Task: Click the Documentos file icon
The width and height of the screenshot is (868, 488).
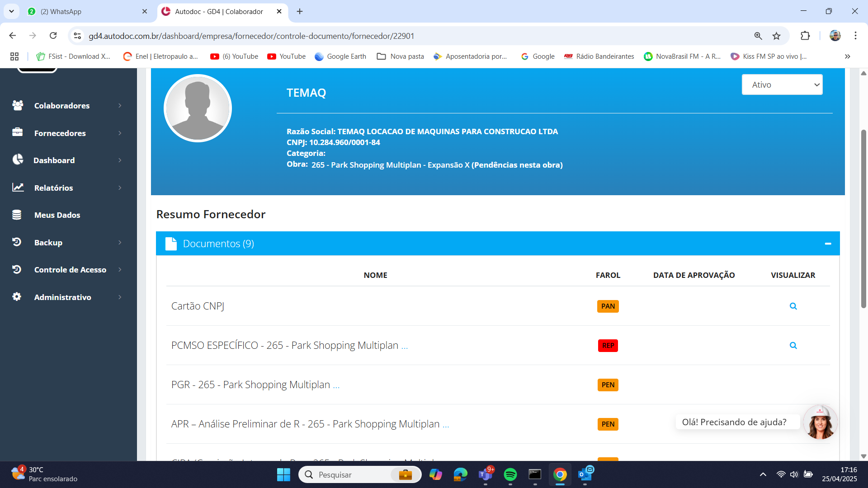Action: coord(171,244)
